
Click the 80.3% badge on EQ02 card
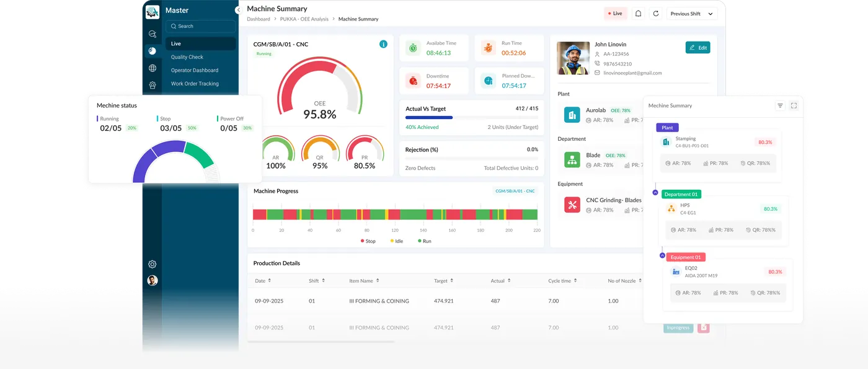(775, 272)
